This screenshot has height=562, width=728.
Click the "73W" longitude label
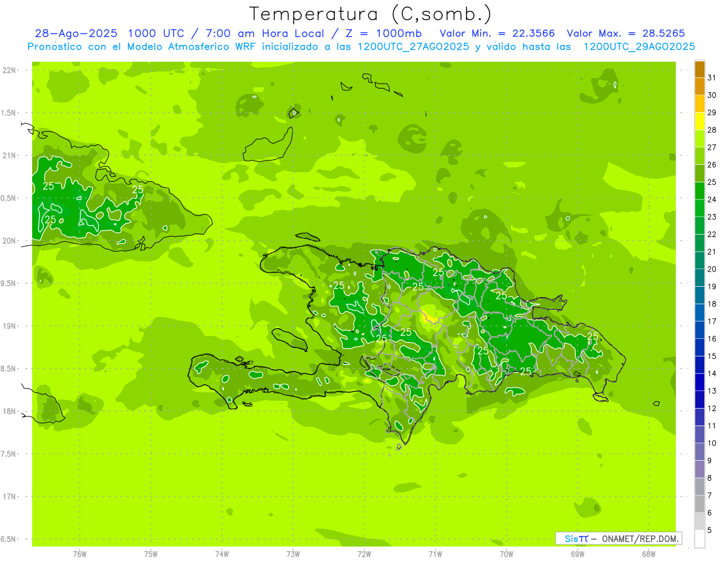[293, 554]
